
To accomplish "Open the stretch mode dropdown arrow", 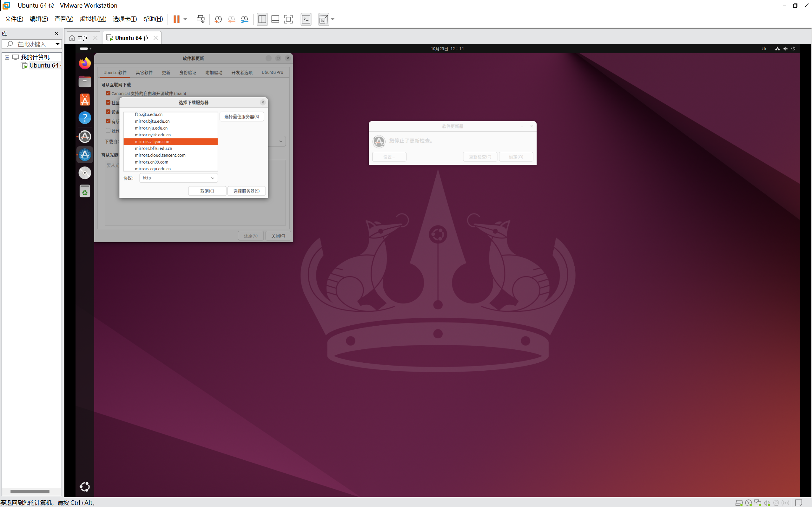I will (333, 19).
